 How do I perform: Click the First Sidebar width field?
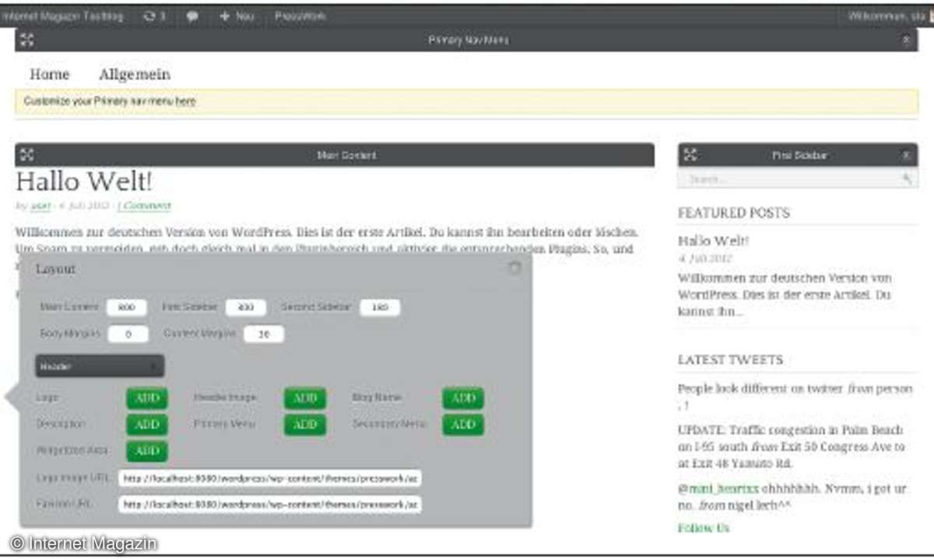click(x=246, y=307)
